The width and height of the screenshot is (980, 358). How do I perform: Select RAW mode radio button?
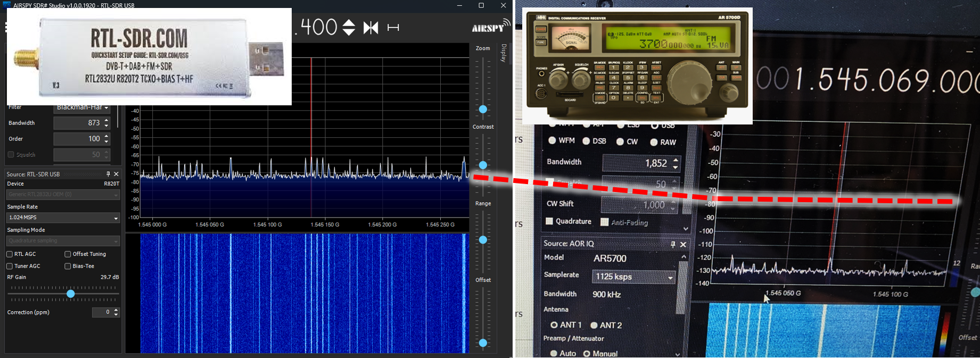(x=654, y=142)
